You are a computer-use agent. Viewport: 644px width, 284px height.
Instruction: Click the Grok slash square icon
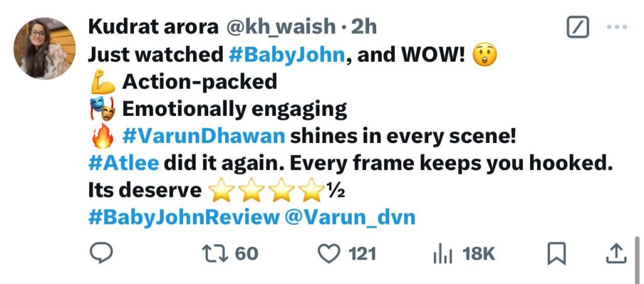tap(578, 27)
